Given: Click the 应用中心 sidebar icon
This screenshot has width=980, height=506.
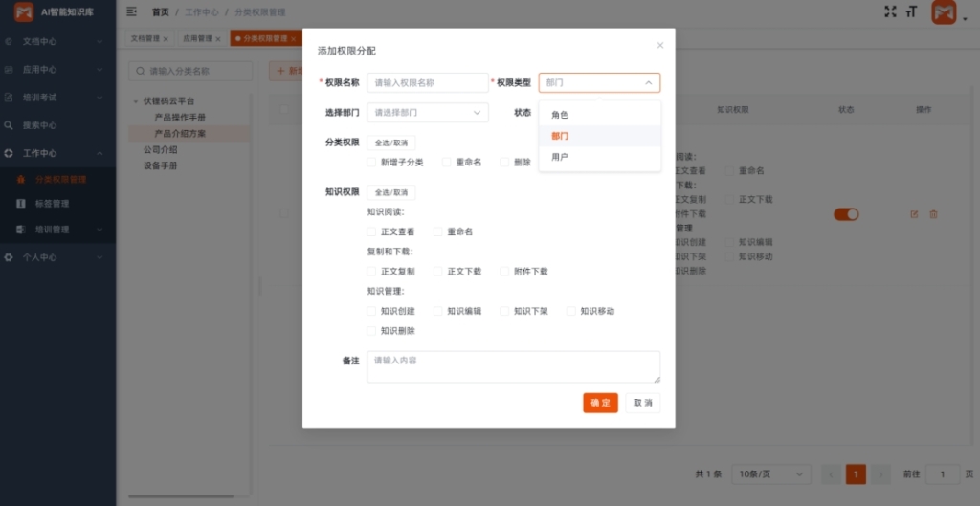Looking at the screenshot, I should (x=9, y=70).
